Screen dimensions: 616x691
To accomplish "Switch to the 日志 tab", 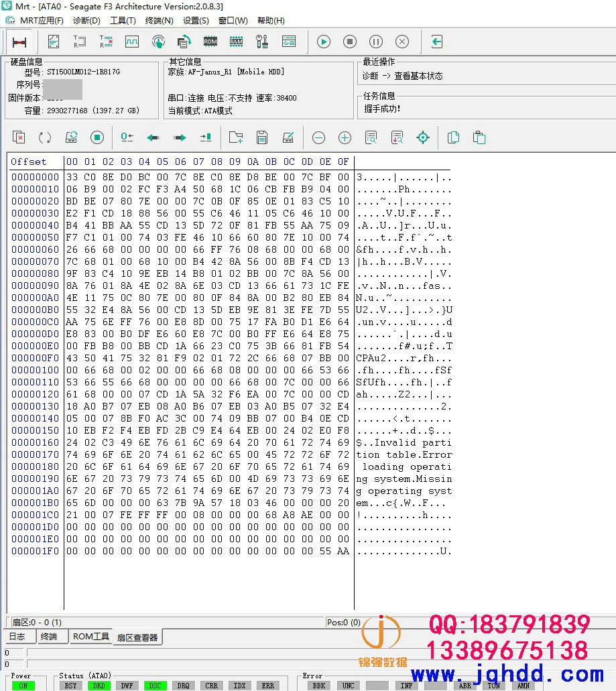I will tap(17, 637).
